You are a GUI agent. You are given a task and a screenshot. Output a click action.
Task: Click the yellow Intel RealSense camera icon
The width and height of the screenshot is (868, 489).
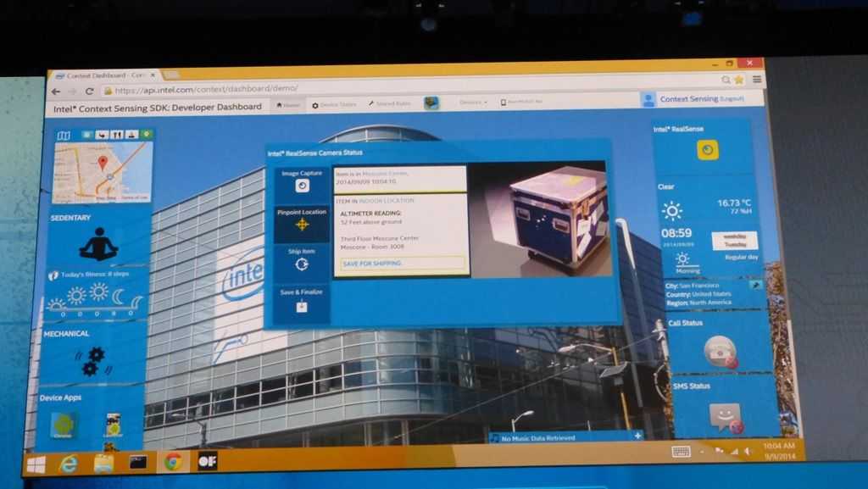(x=708, y=150)
